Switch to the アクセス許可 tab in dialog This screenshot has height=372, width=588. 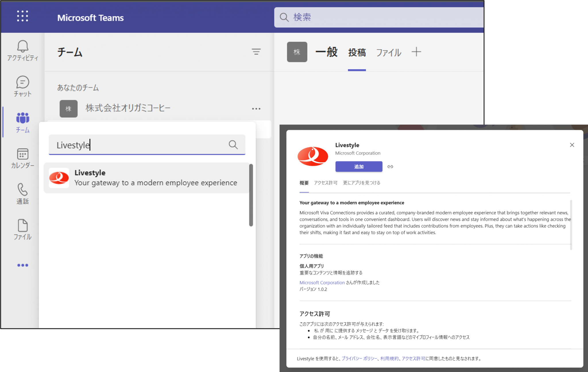pyautogui.click(x=326, y=183)
